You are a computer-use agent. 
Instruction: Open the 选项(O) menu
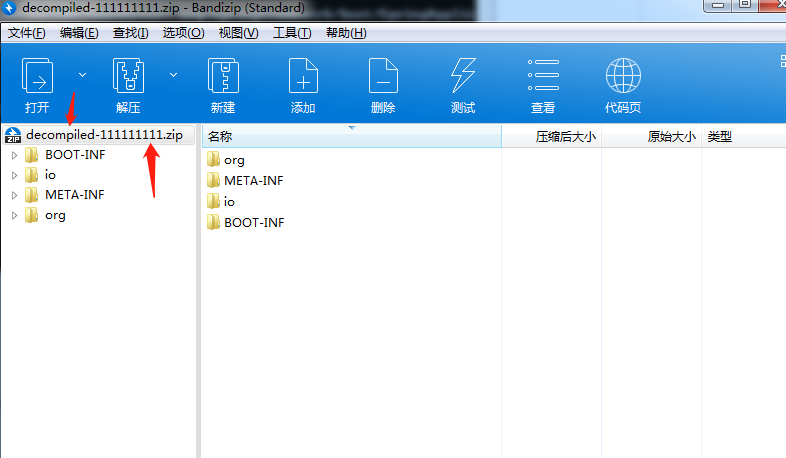pyautogui.click(x=183, y=33)
